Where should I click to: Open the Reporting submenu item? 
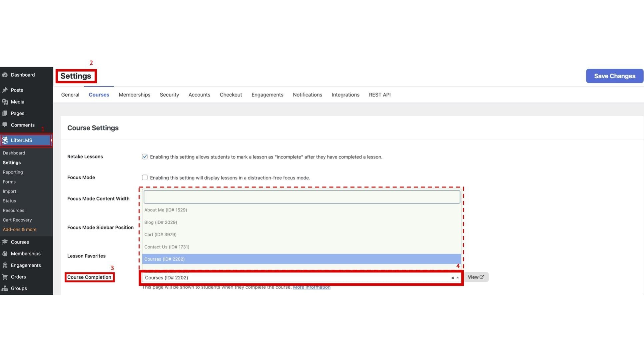[x=13, y=173]
